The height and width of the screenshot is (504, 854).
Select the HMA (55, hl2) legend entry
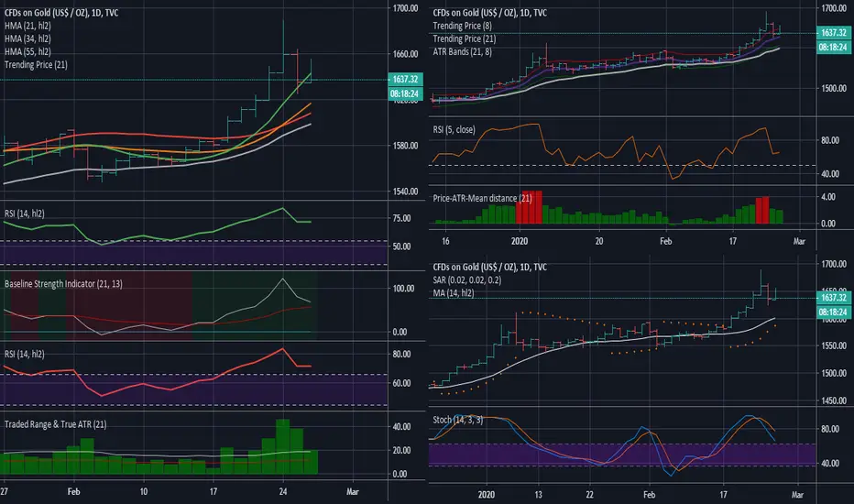pyautogui.click(x=27, y=51)
